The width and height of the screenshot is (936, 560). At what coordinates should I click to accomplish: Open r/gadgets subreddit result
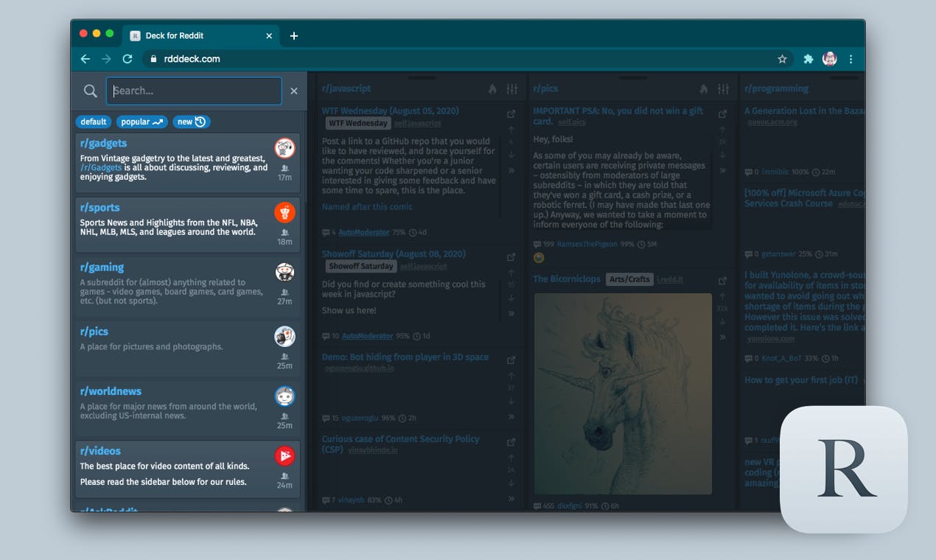(104, 143)
